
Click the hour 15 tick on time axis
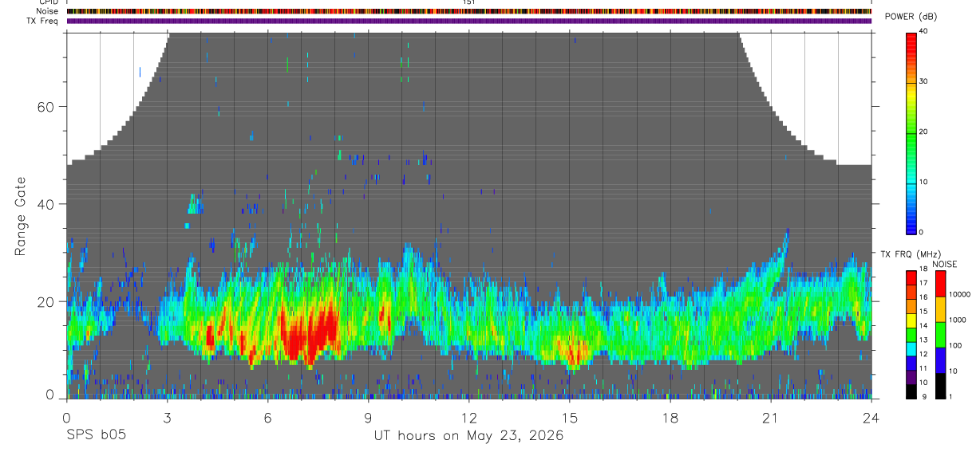(x=569, y=417)
